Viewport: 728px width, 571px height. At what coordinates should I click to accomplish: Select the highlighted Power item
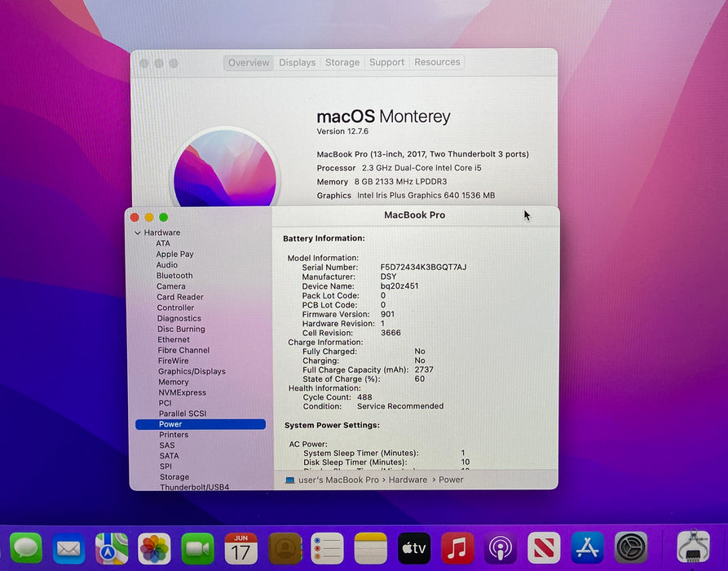(201, 424)
